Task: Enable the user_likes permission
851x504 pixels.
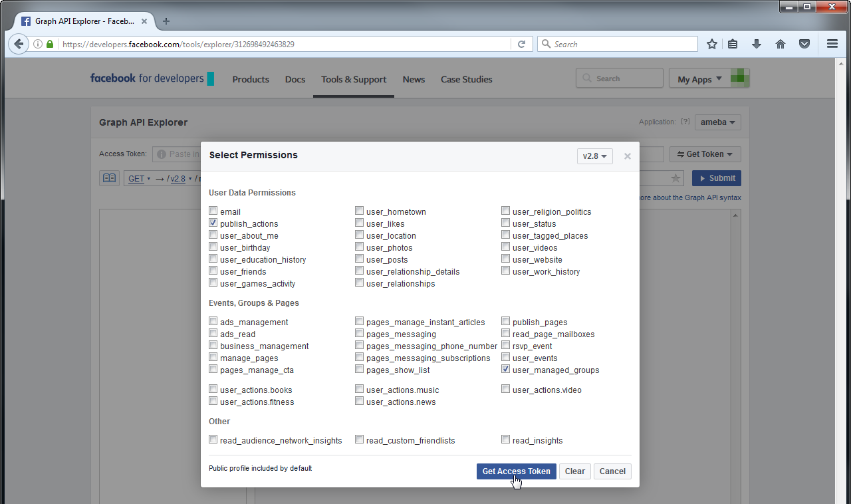Action: tap(359, 223)
